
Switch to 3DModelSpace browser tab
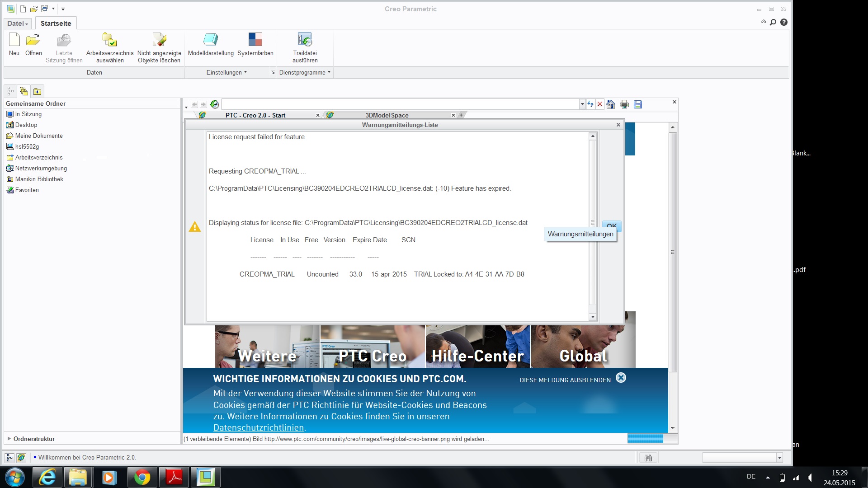387,115
